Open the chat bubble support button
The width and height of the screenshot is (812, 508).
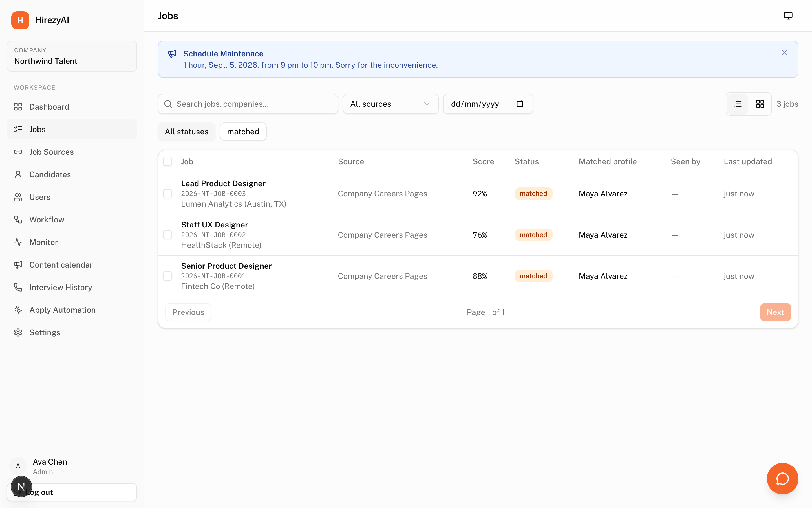tap(782, 478)
